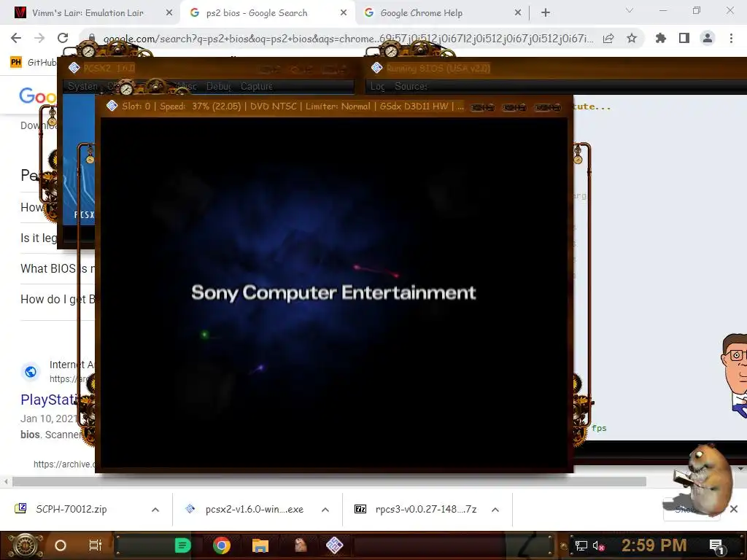
Task: Open the Windows Start button
Action: 24,545
